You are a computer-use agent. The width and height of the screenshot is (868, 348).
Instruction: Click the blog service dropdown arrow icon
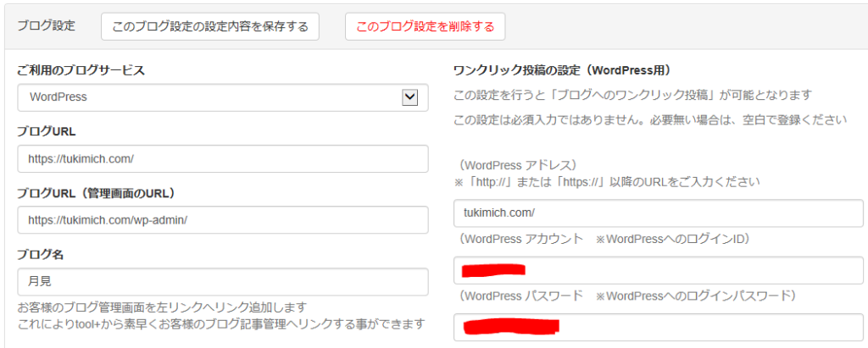pyautogui.click(x=409, y=97)
